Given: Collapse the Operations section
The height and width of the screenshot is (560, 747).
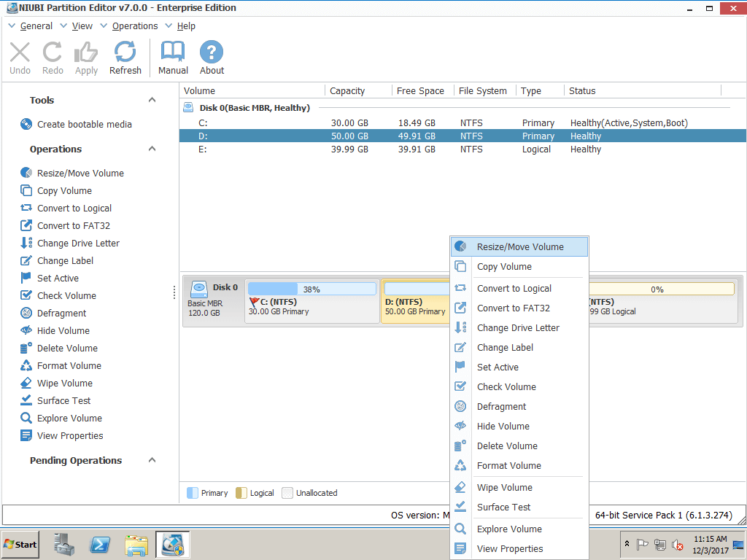Looking at the screenshot, I should pyautogui.click(x=152, y=149).
